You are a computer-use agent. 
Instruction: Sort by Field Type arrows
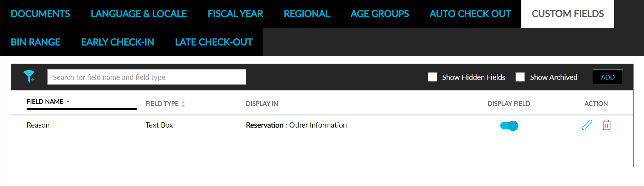tap(183, 104)
